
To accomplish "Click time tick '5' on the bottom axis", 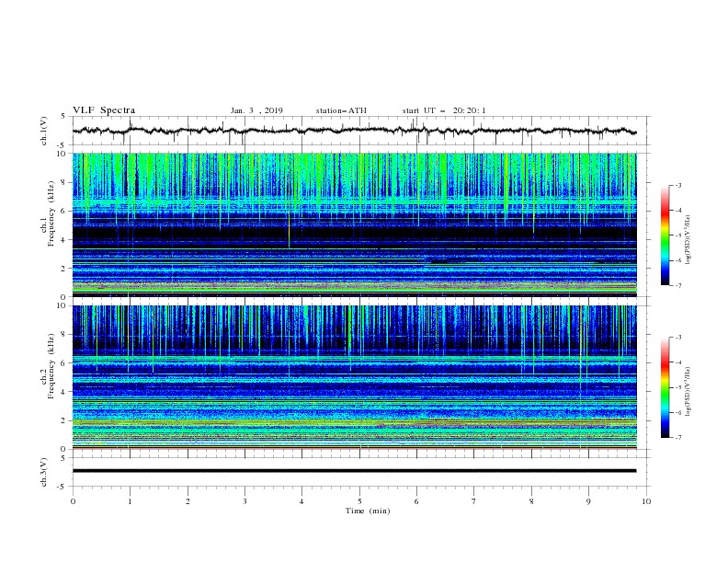I will tap(359, 501).
